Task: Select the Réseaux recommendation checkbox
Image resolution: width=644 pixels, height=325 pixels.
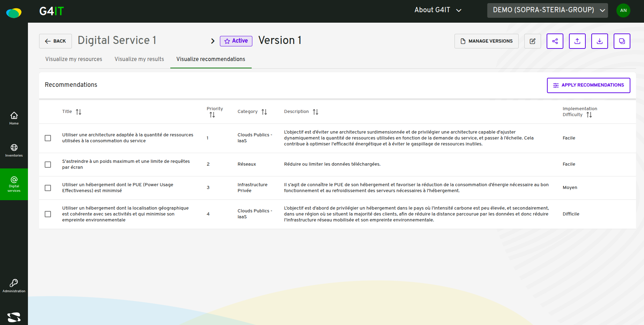Action: click(48, 165)
